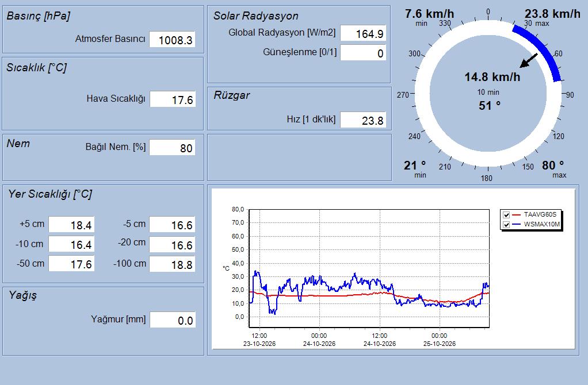Toggle the WSMAX10M series checkbox
Screen dimensions: 588x385
point(506,225)
